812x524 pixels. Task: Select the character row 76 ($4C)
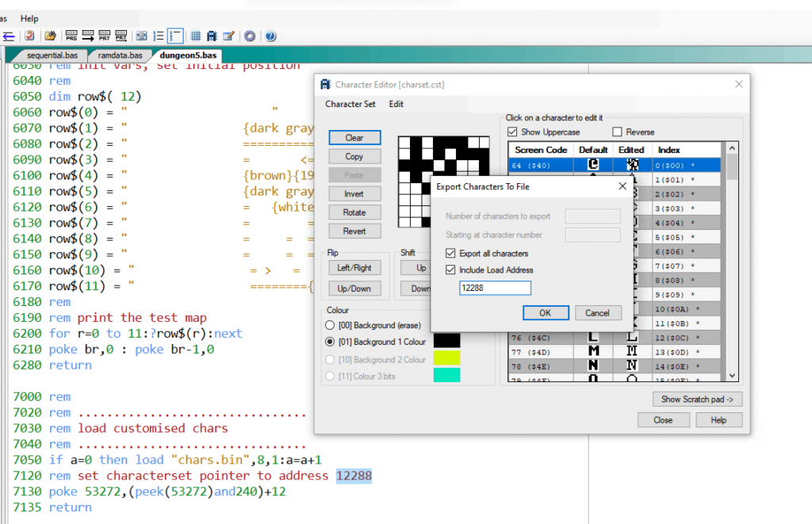coord(615,338)
